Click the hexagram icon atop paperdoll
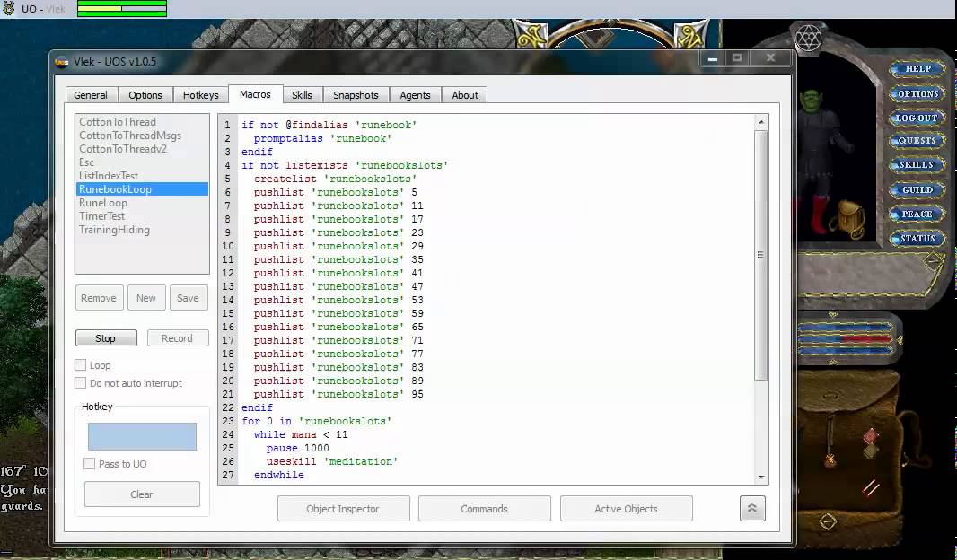The height and width of the screenshot is (560, 957). click(x=808, y=39)
